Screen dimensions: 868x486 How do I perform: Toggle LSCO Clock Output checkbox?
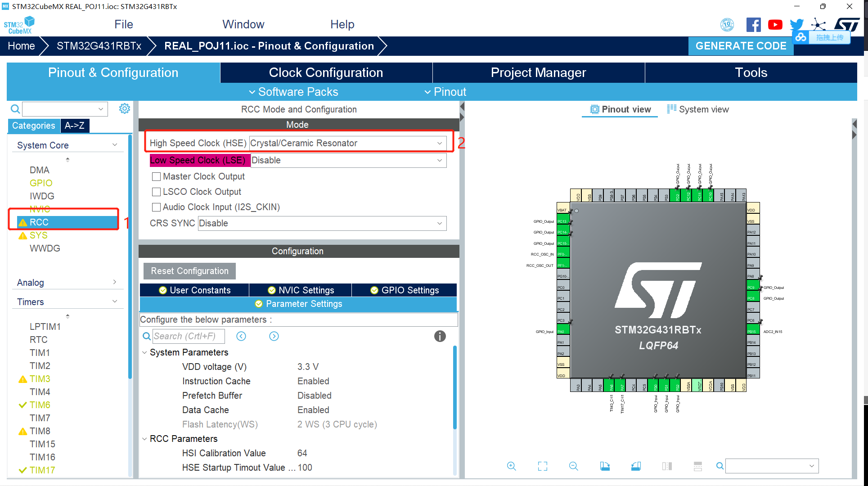pos(156,192)
